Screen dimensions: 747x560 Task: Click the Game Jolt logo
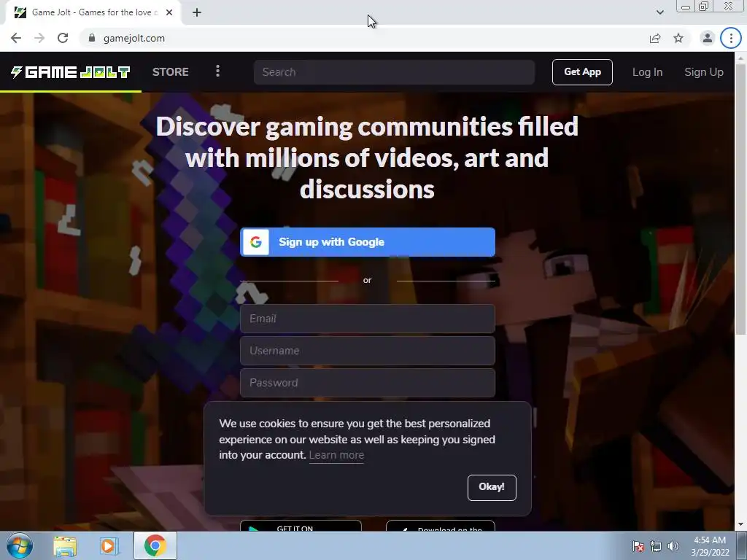(71, 72)
